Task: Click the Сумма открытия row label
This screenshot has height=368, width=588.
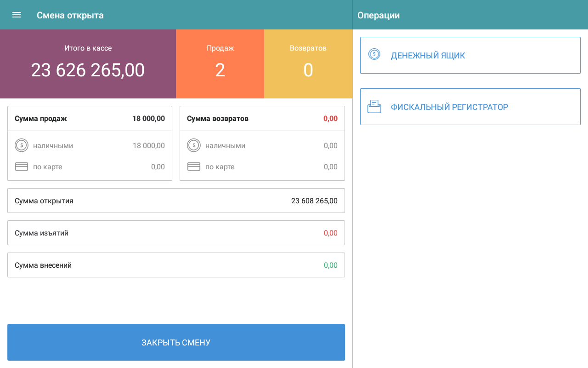Action: coord(44,201)
